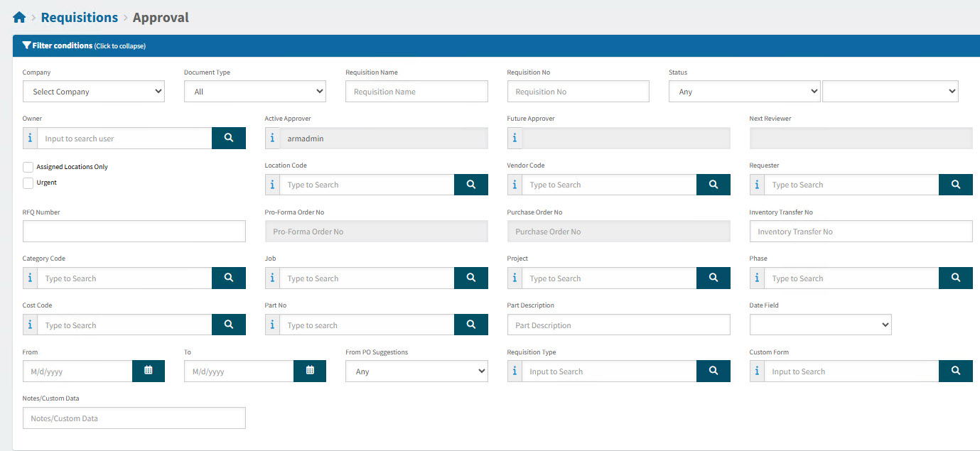Open the Requester search lookup

click(955, 184)
